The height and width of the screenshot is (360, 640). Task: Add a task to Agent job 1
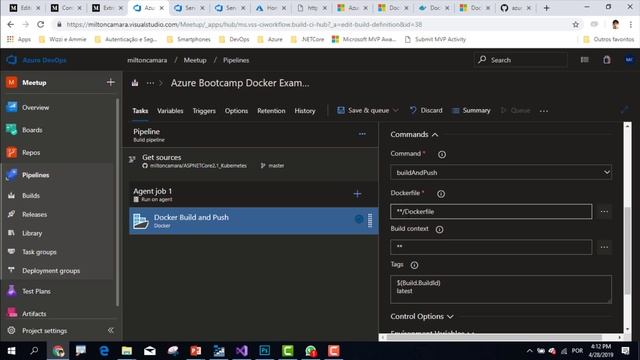pos(357,194)
